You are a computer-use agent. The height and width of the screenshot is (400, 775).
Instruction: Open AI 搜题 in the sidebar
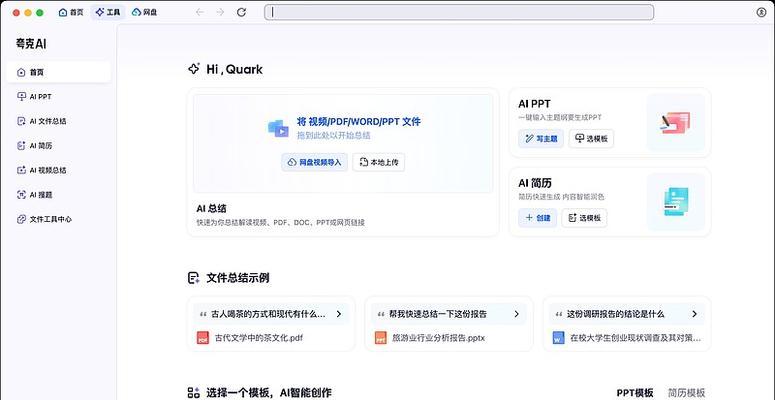(x=58, y=195)
